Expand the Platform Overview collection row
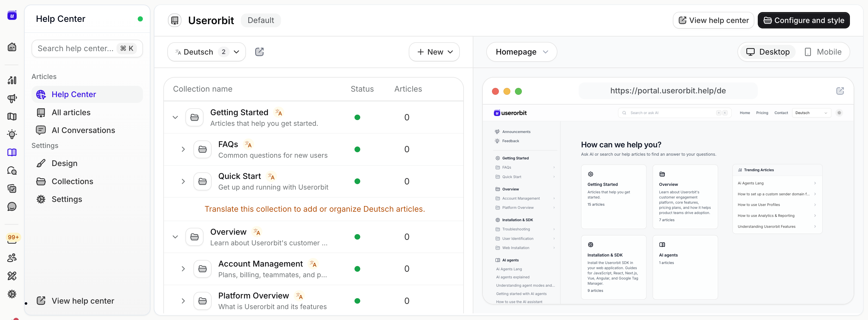Screen dimensions: 868x320 coord(183,301)
